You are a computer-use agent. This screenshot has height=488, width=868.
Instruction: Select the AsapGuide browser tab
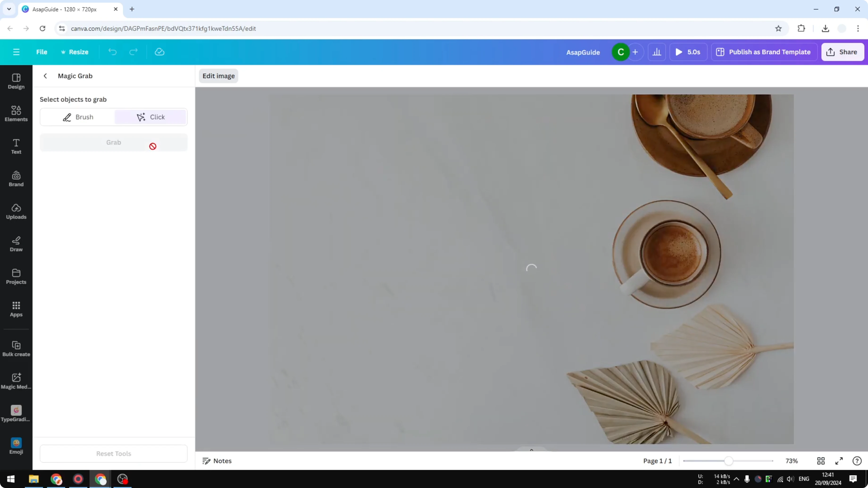[x=64, y=9]
